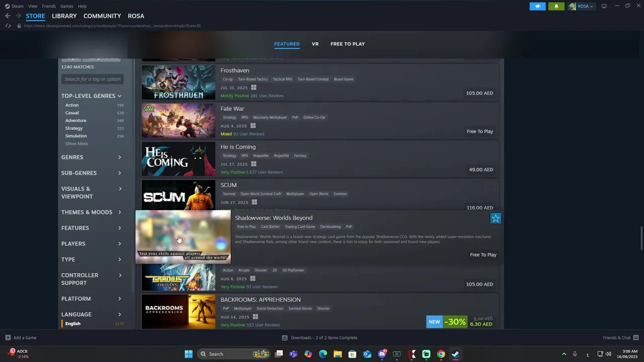Add Shadowverse to wishlist using star icon

(x=496, y=218)
